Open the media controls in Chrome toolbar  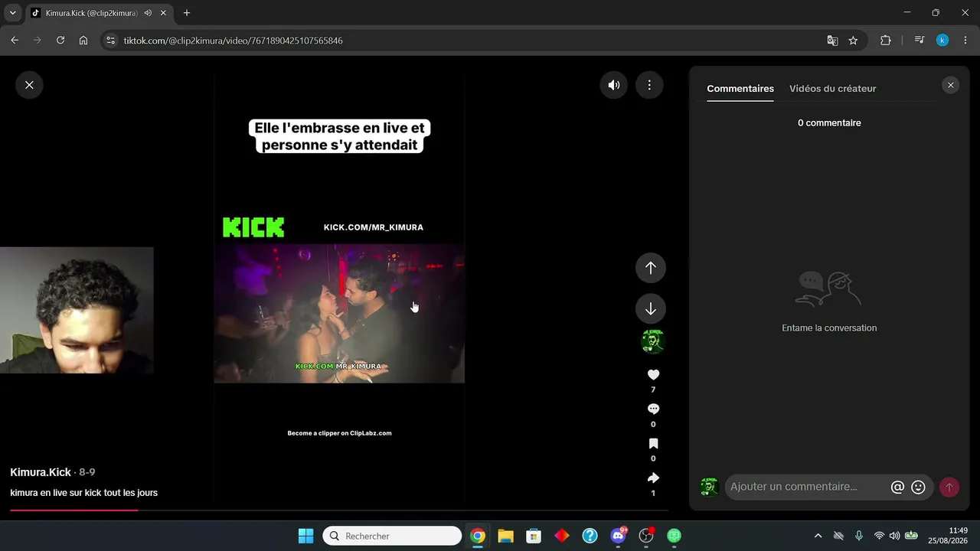920,41
